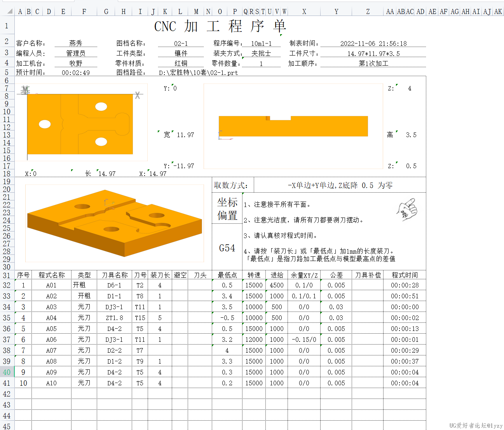Image resolution: width=504 pixels, height=430 pixels.
Task: Click tool name cell 'D2-2'
Action: [114, 350]
